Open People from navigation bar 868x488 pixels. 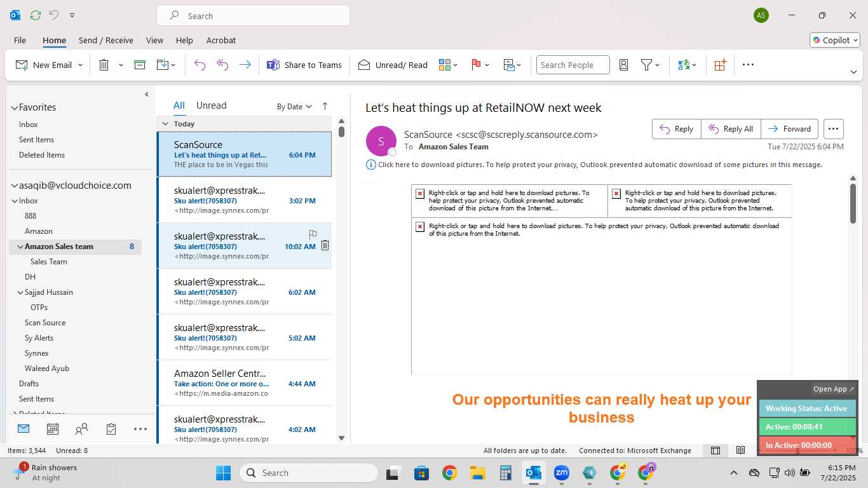tap(81, 430)
